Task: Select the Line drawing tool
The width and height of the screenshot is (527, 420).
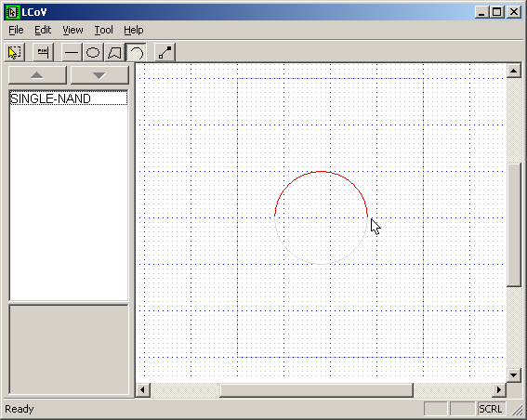Action: pos(72,52)
